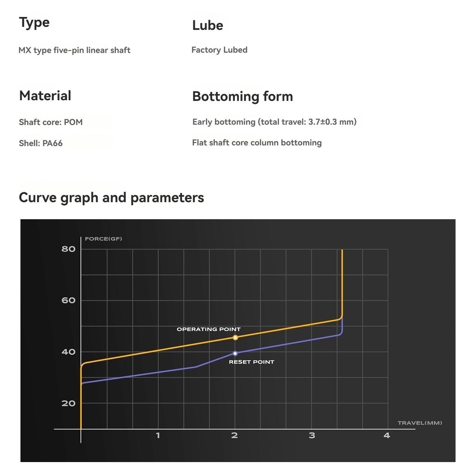This screenshot has width=476, height=476.
Task: Click the Bottoming form heading
Action: [x=242, y=96]
